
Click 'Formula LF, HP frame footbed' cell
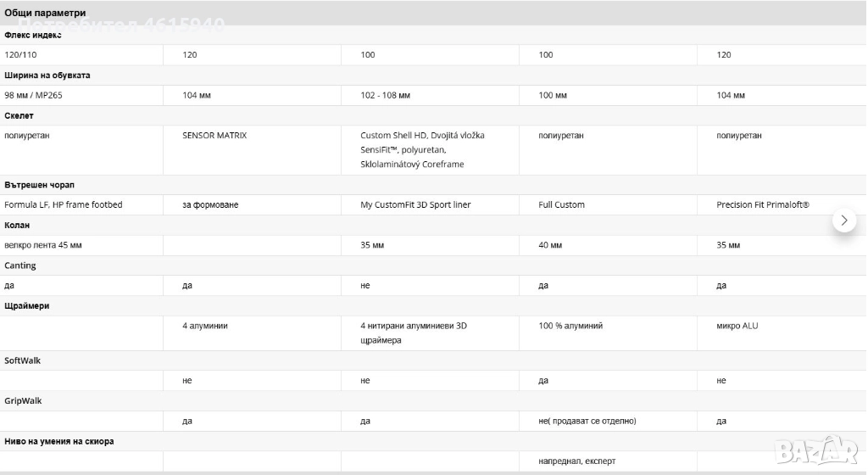[64, 205]
